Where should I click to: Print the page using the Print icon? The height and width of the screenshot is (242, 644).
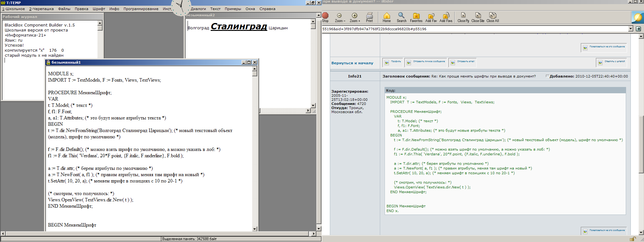(369, 17)
